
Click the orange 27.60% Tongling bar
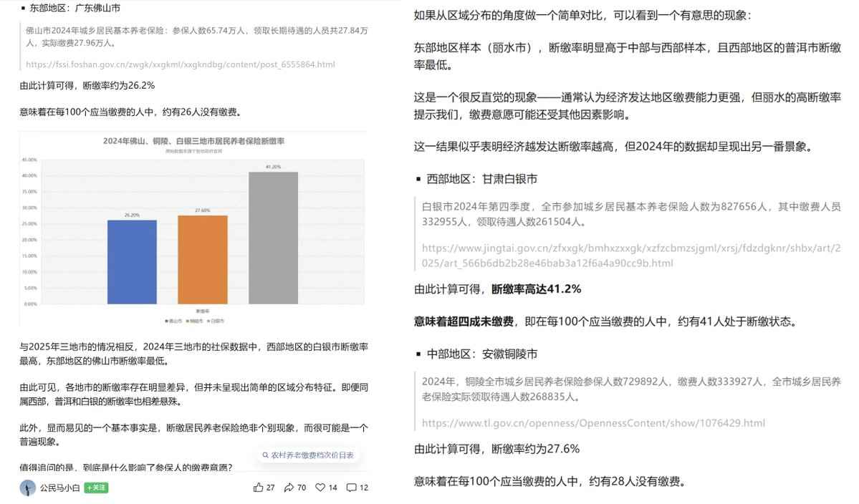(x=203, y=259)
